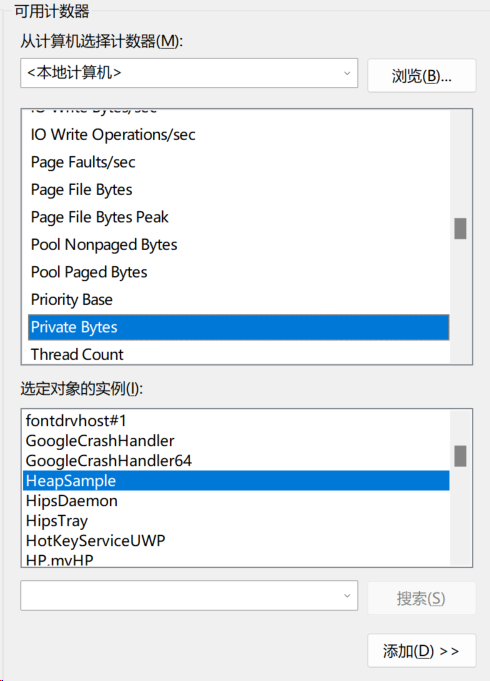Pick Page File Bytes Peak counter
The image size is (490, 681).
tap(239, 217)
